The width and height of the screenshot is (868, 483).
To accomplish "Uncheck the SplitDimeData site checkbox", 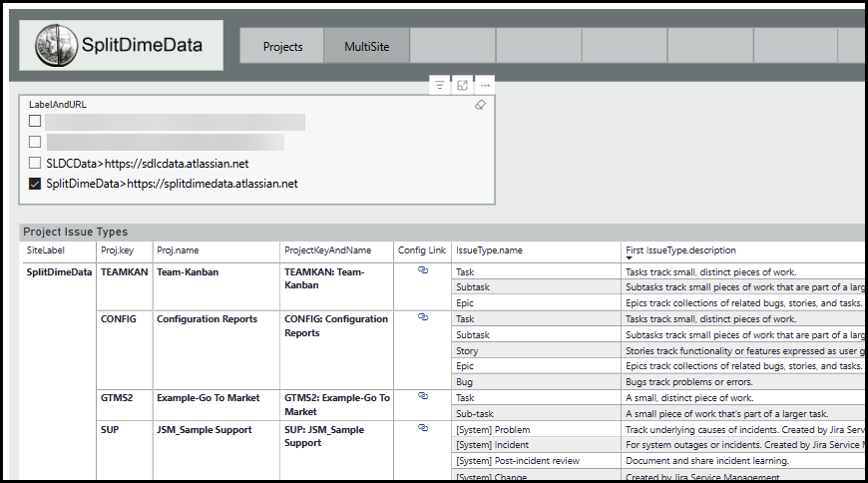I will pyautogui.click(x=35, y=184).
